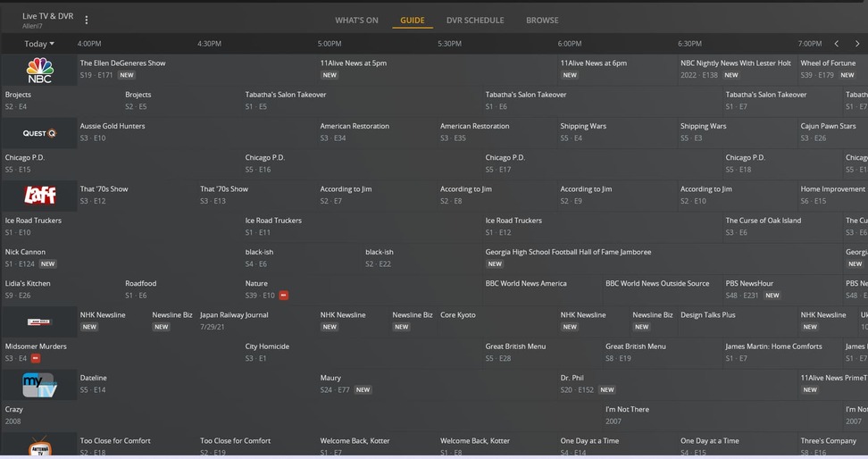Open Japan Railway Journal listing
This screenshot has height=459, width=868.
pyautogui.click(x=257, y=321)
